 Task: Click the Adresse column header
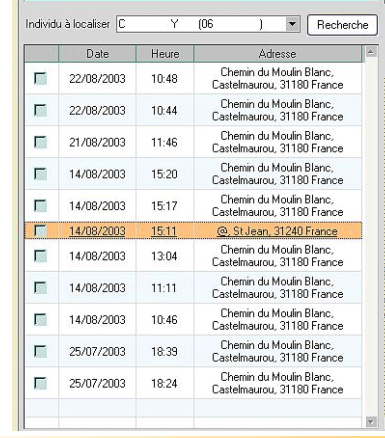click(x=277, y=54)
